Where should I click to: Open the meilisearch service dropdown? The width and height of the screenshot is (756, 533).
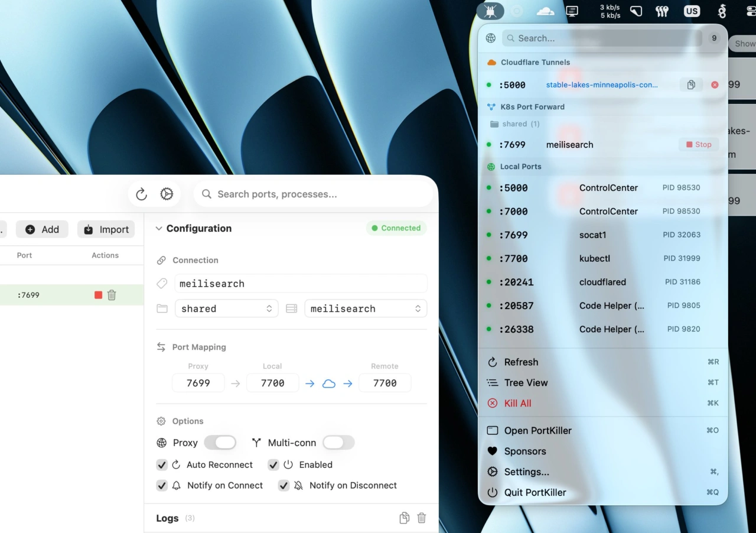point(365,308)
